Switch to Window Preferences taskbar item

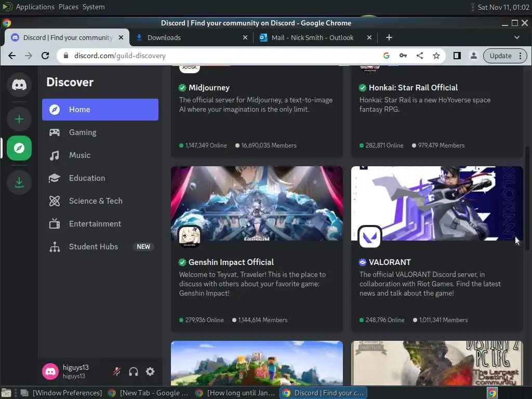pos(62,393)
